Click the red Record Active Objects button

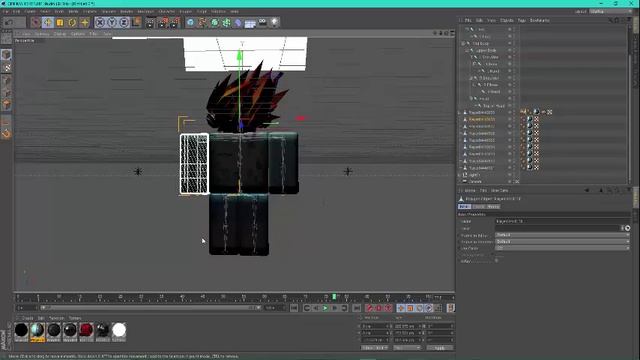point(370,308)
